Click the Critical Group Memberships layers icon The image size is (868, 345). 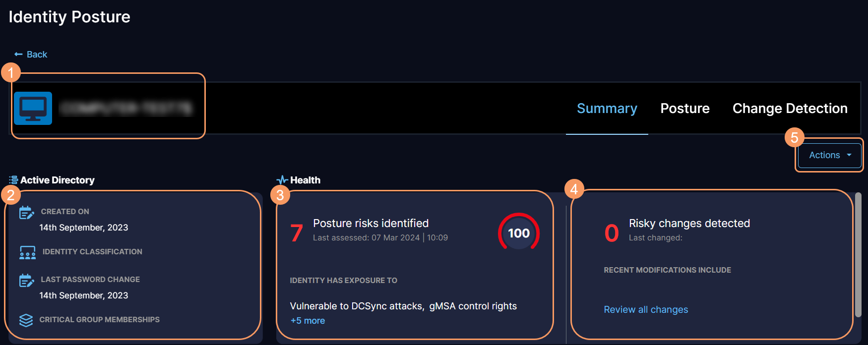point(27,319)
